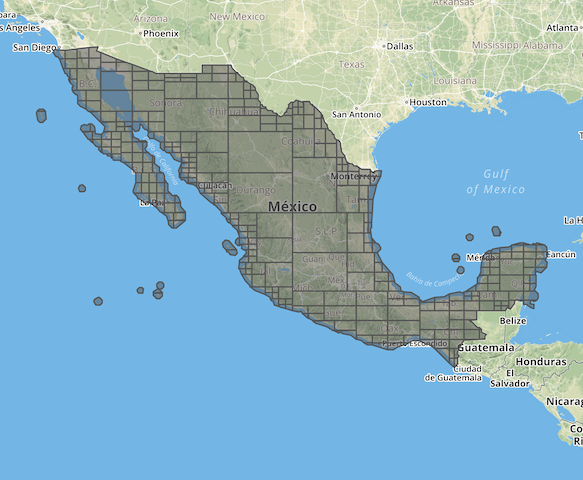Click the Monterrey city label
This screenshot has height=480, width=583.
[354, 176]
